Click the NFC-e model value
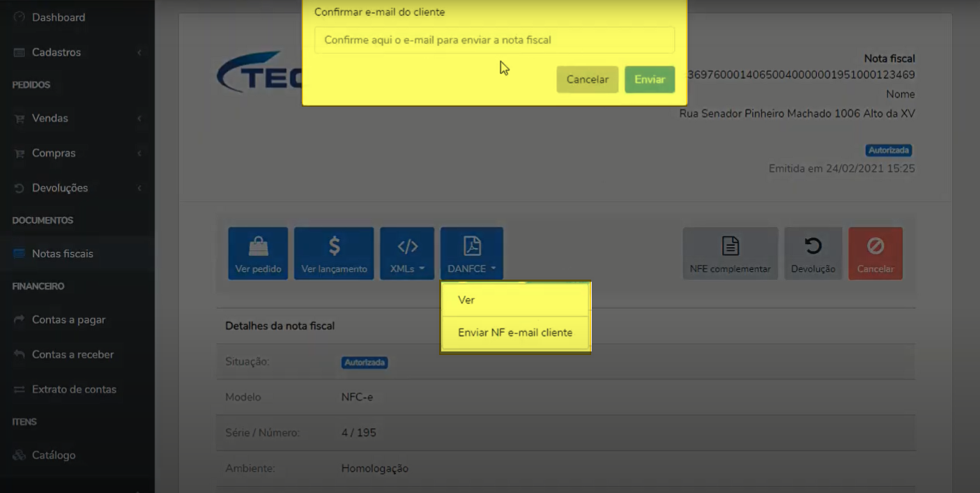Viewport: 980px width, 493px height. (357, 397)
